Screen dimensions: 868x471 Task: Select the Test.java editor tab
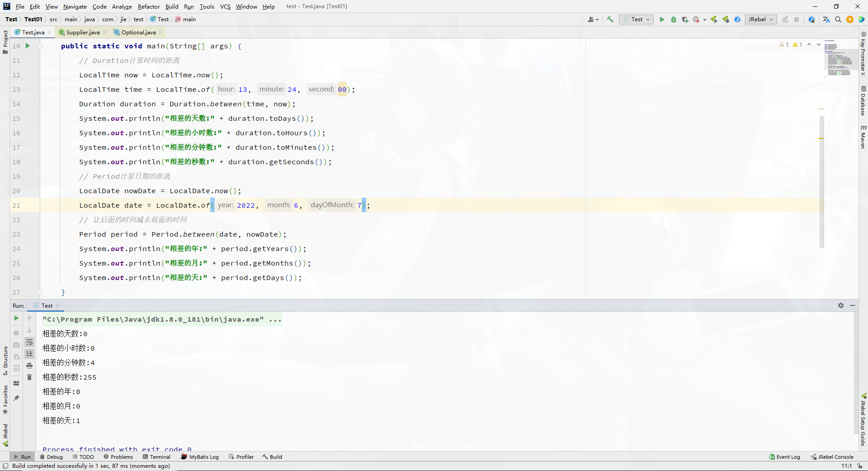pos(33,32)
